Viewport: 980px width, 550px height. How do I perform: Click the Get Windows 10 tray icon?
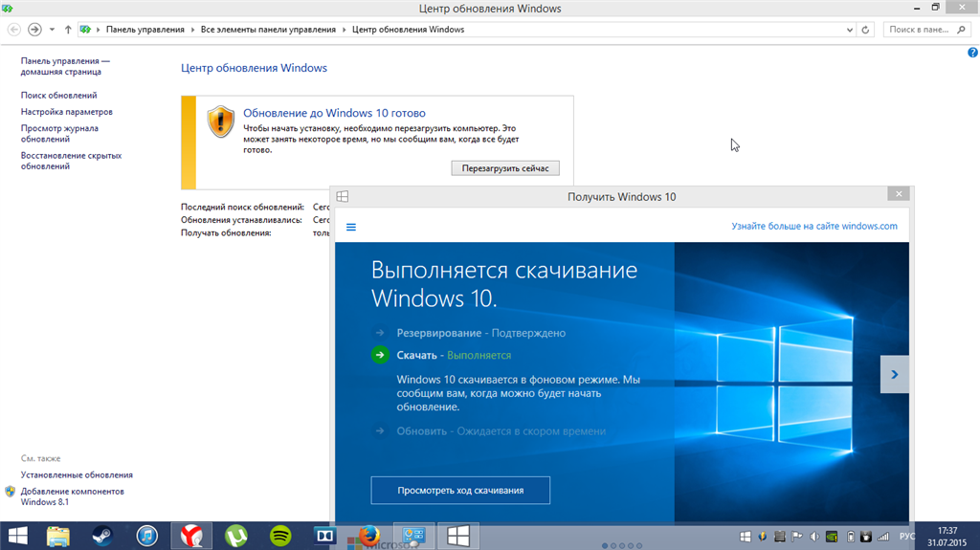(745, 537)
